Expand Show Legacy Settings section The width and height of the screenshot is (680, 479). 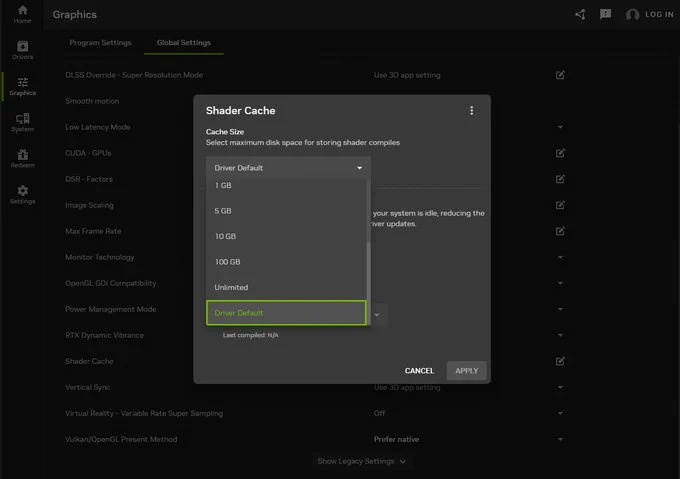click(361, 461)
